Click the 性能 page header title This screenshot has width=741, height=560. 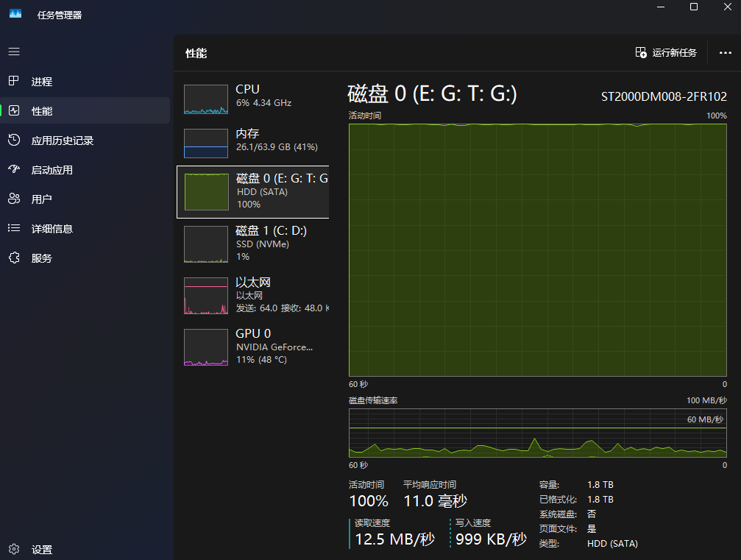(196, 54)
